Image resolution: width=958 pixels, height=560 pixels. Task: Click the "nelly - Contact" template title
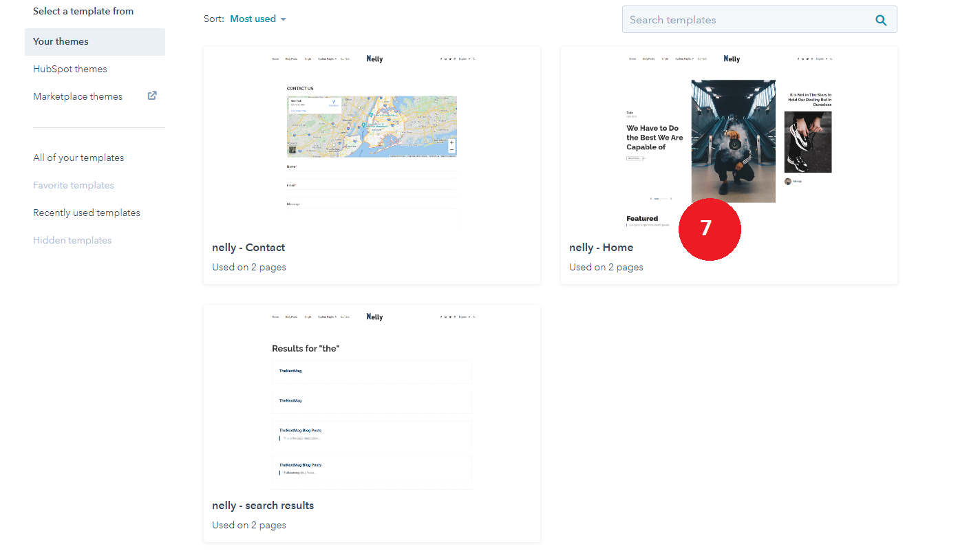tap(248, 248)
